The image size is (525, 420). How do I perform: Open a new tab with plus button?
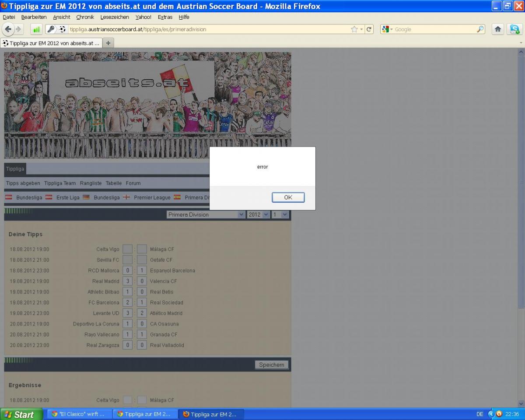pos(108,43)
